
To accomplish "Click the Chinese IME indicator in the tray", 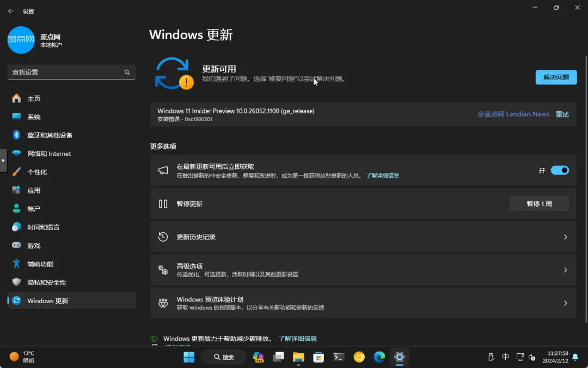I will 505,357.
